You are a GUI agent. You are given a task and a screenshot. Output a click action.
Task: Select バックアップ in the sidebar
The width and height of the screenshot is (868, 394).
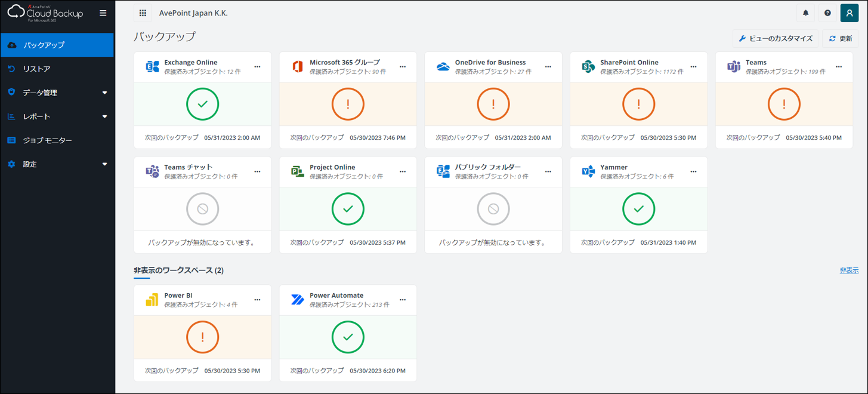pyautogui.click(x=57, y=45)
